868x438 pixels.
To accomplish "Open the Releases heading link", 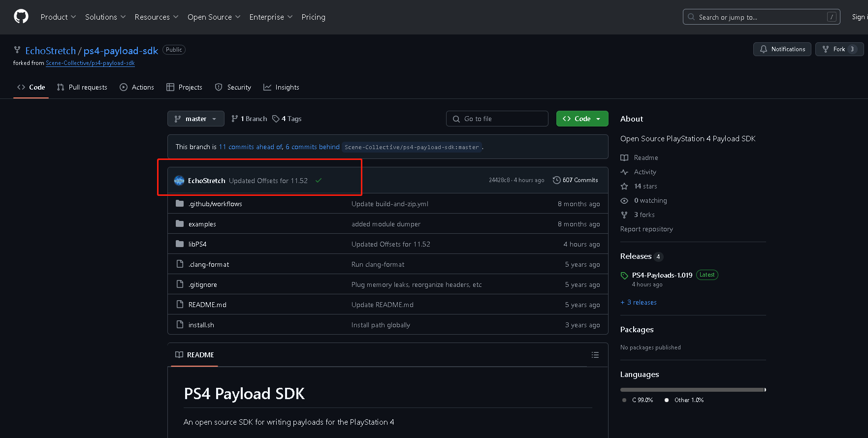I will pos(642,256).
